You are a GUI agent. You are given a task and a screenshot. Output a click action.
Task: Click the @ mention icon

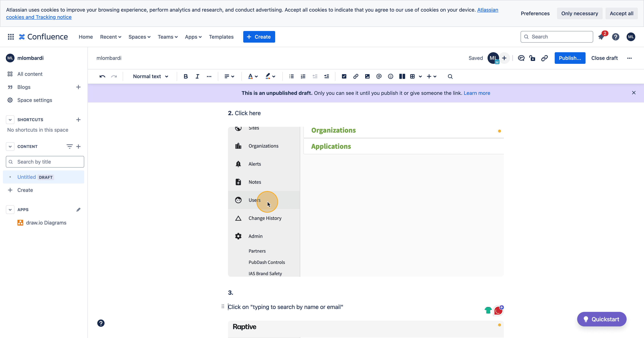point(379,77)
